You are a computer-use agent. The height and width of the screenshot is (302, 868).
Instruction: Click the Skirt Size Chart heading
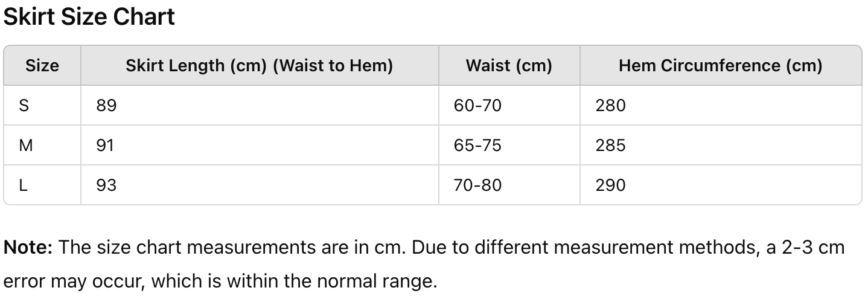[x=89, y=16]
